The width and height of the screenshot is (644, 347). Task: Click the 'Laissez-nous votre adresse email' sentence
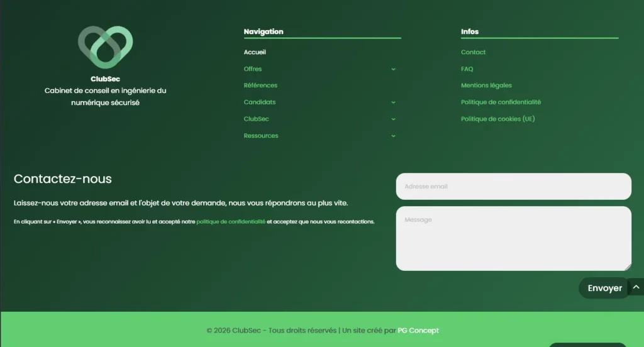coord(180,203)
